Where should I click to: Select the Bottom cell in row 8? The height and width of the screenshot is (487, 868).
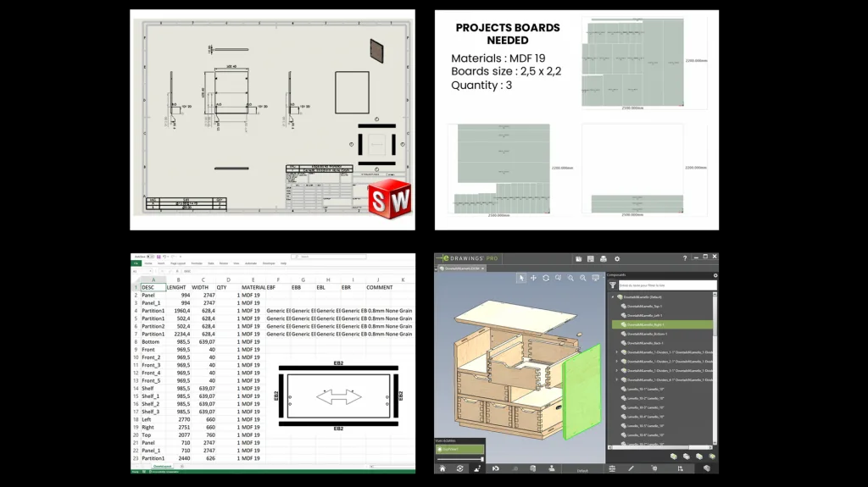click(153, 342)
